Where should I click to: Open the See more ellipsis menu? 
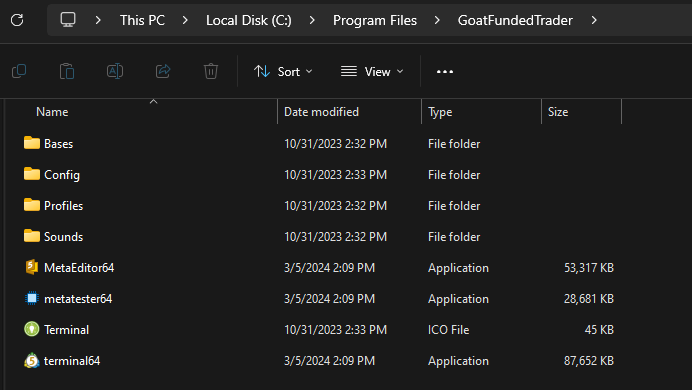click(x=444, y=71)
